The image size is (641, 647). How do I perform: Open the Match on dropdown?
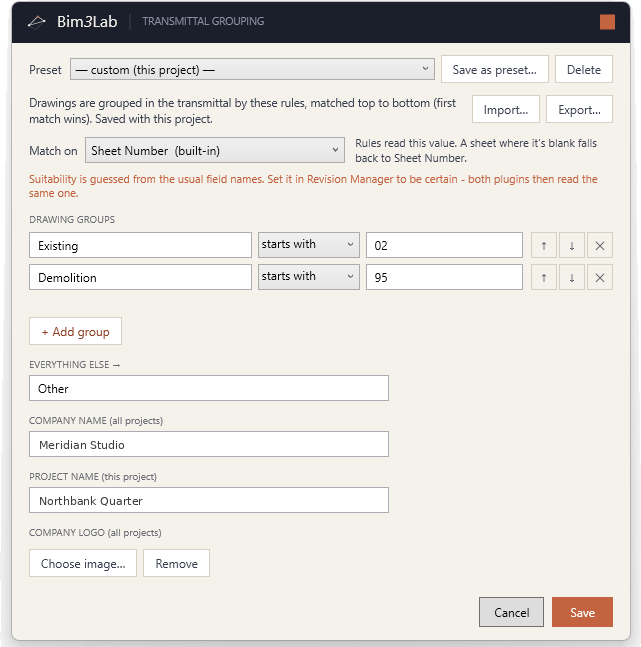(x=215, y=150)
